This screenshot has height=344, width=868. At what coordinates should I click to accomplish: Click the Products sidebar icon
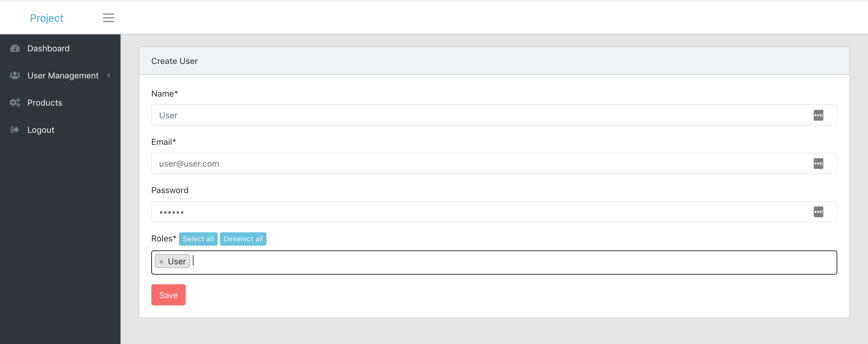point(15,103)
